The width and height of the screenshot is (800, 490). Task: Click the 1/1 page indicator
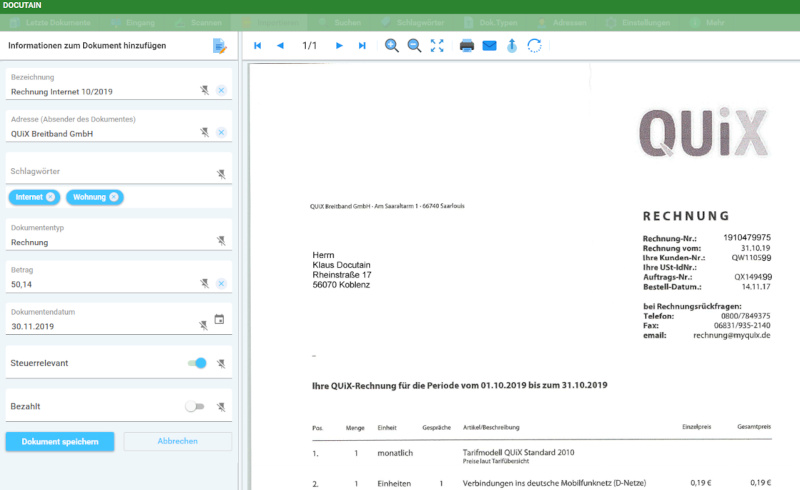coord(310,45)
